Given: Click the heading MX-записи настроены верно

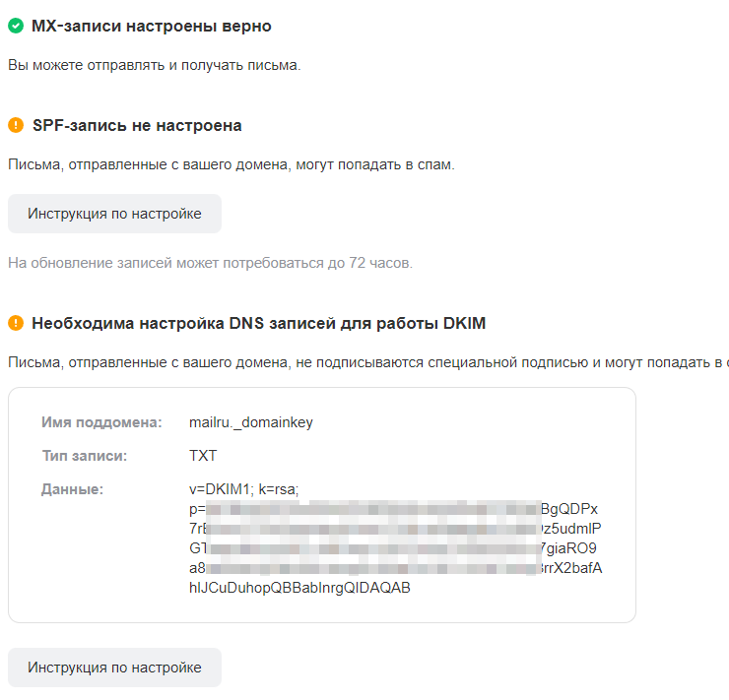Looking at the screenshot, I should pyautogui.click(x=151, y=27).
